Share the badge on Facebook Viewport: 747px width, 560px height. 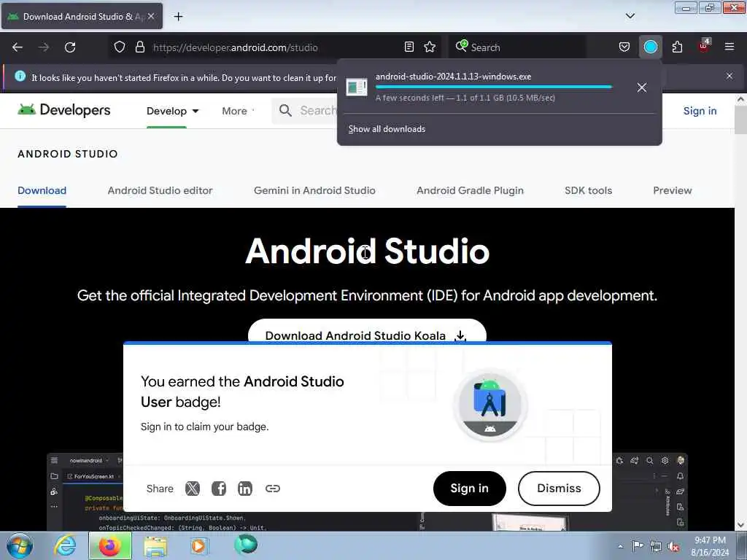tap(219, 489)
